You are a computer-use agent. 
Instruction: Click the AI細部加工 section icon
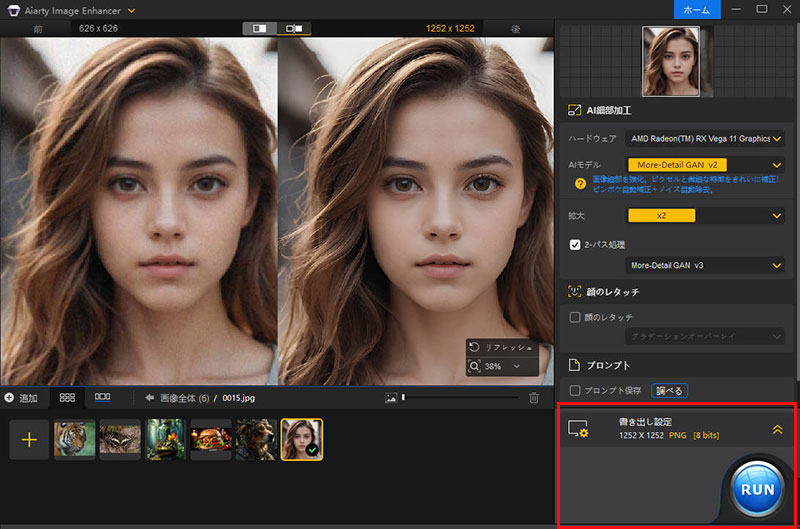click(x=574, y=110)
